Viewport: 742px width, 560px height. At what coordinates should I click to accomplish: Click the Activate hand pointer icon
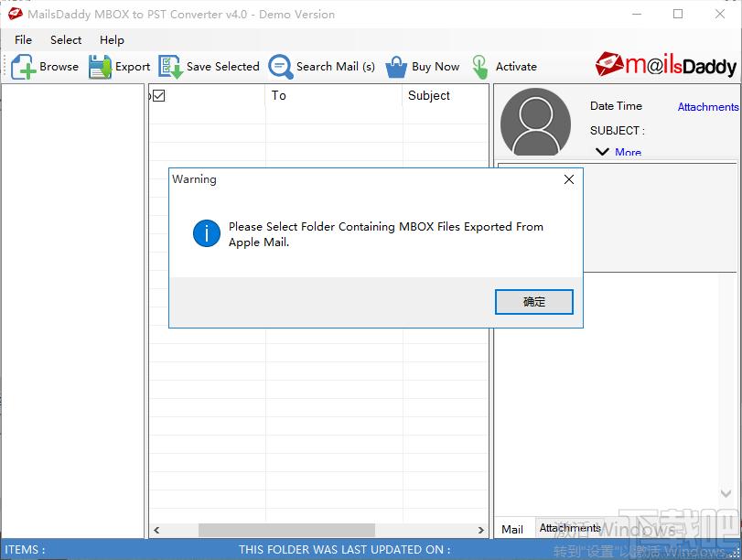[x=479, y=67]
